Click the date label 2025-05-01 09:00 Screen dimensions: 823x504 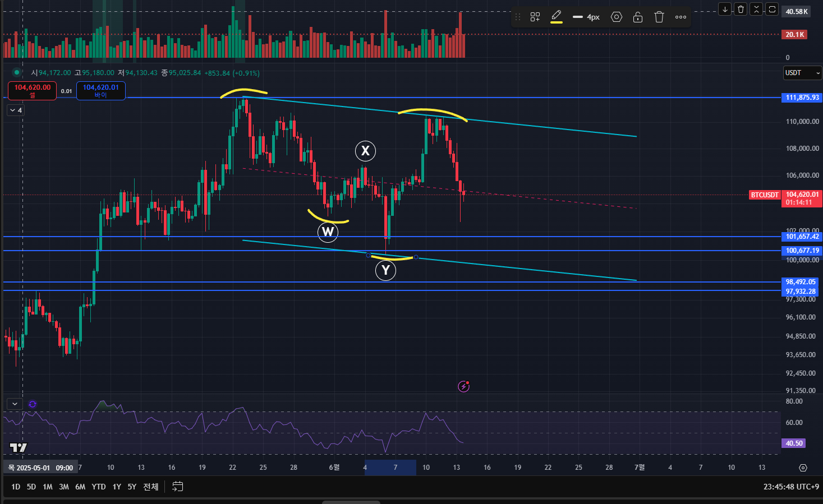coord(41,468)
